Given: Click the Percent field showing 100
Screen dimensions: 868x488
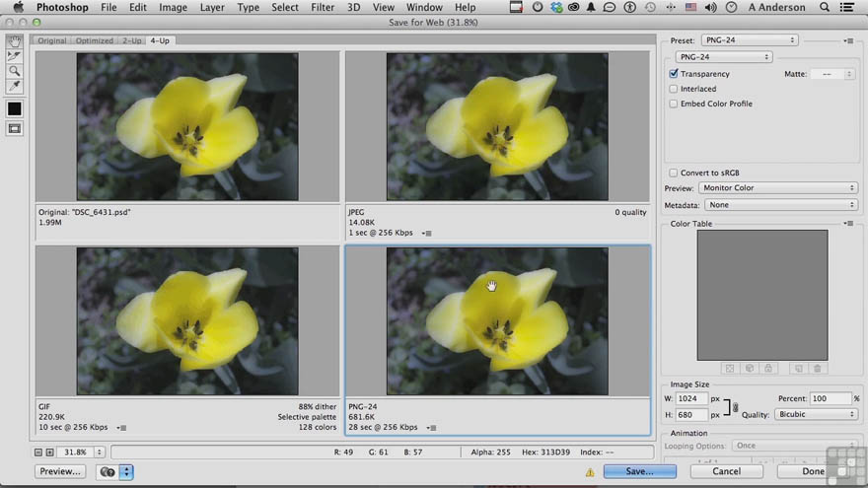Looking at the screenshot, I should pyautogui.click(x=831, y=398).
